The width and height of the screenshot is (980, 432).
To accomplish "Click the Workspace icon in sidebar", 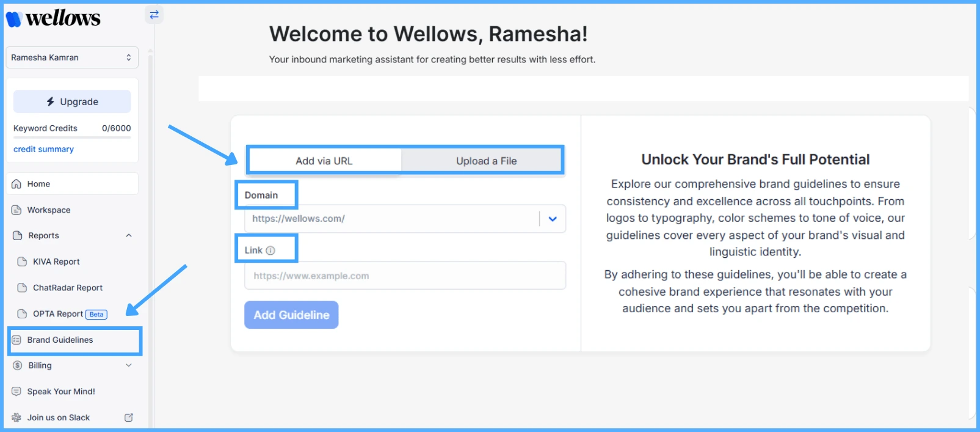I will tap(16, 210).
